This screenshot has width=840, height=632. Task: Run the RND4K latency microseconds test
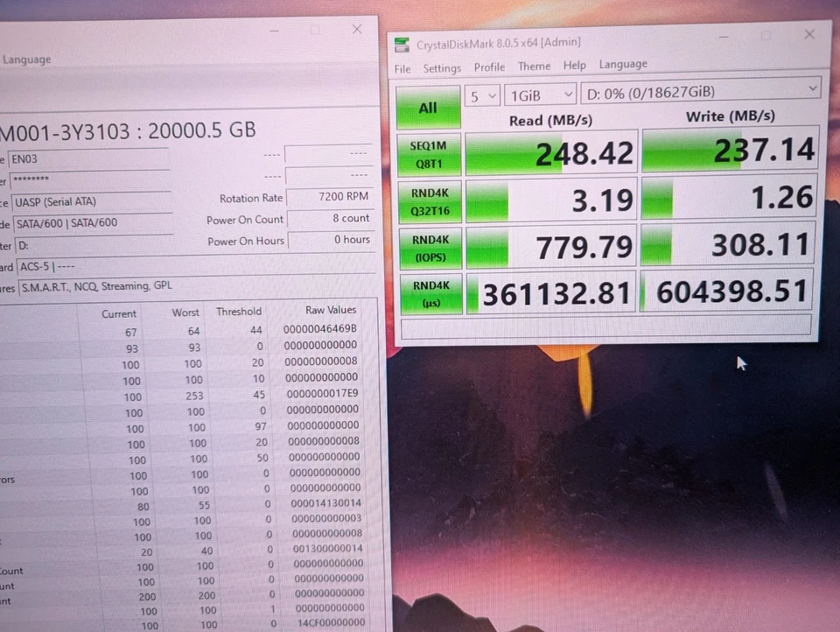tap(429, 292)
